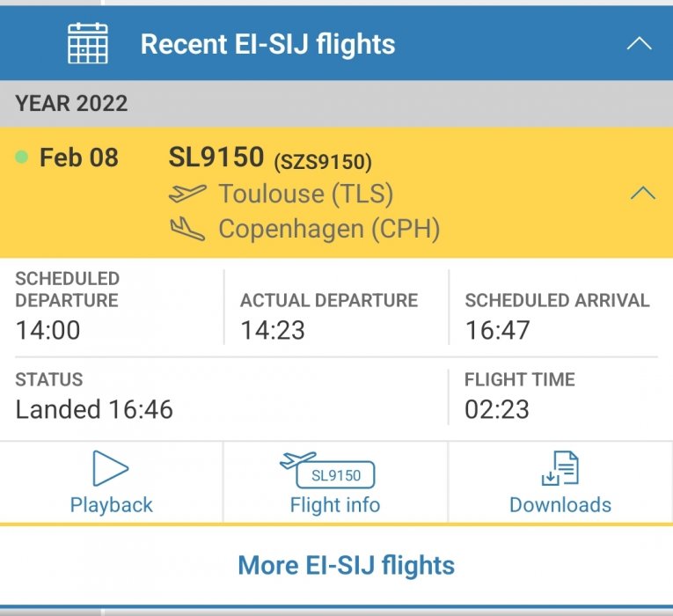This screenshot has height=616, width=673.
Task: Click the landing plane icon beside Copenhagen
Action: tap(187, 229)
